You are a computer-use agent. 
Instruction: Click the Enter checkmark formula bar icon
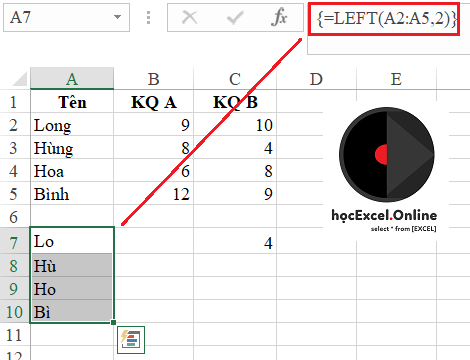tap(235, 17)
